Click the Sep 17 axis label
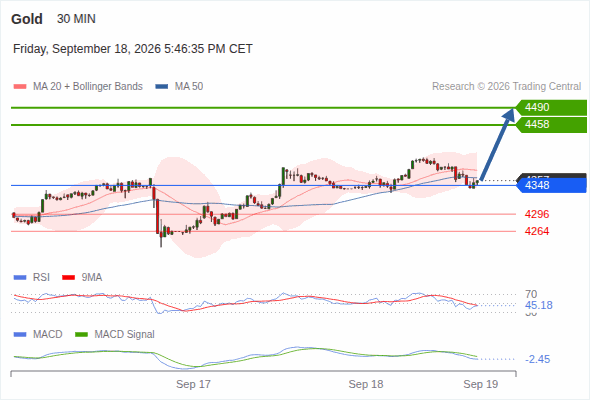 [193, 384]
